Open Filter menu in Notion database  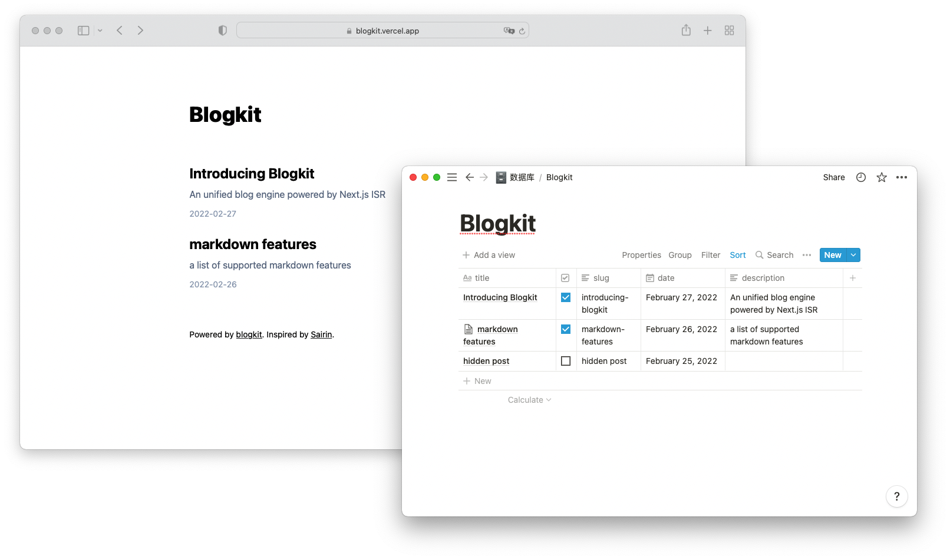(711, 255)
